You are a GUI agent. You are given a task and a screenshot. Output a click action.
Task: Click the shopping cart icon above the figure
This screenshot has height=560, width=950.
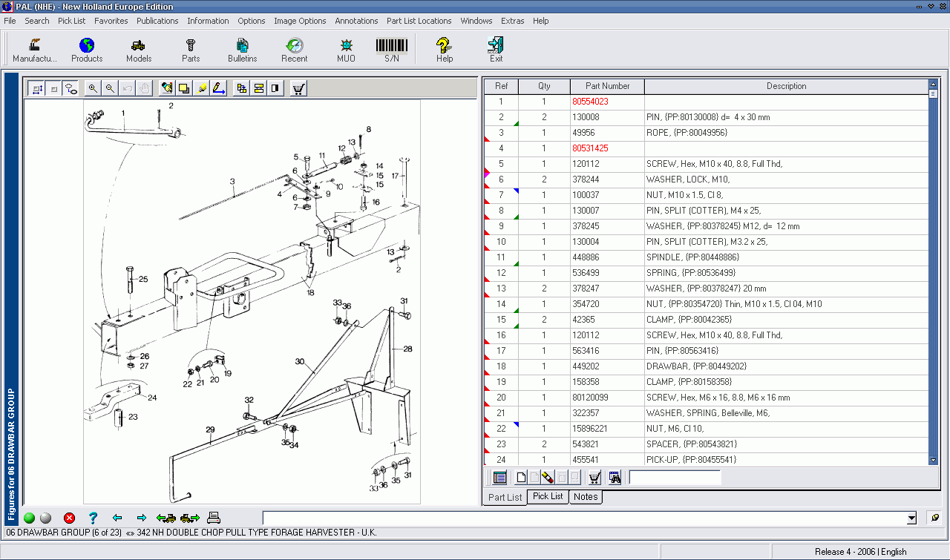[x=296, y=88]
